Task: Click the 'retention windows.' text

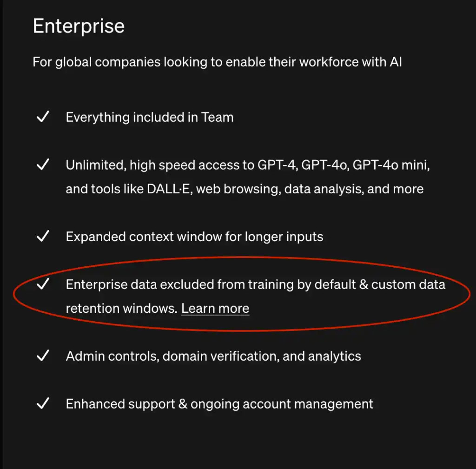Action: coord(121,309)
